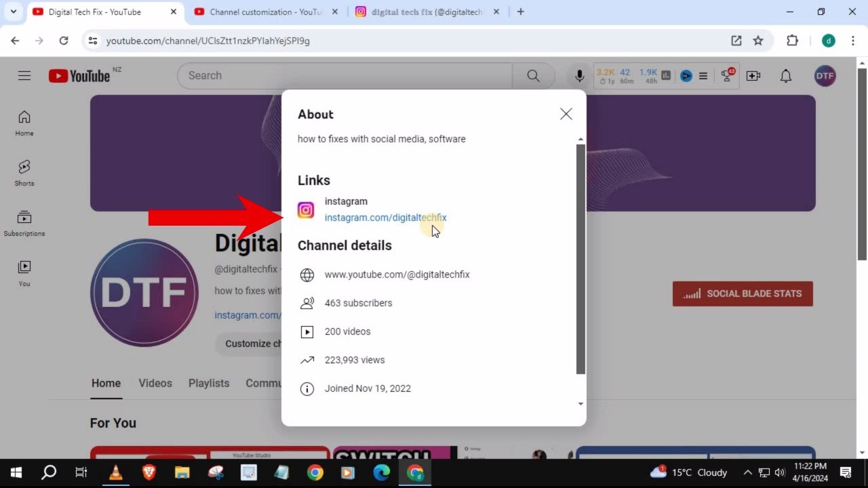Open the Chrome profile d avatar
Viewport: 868px width, 488px height.
829,41
